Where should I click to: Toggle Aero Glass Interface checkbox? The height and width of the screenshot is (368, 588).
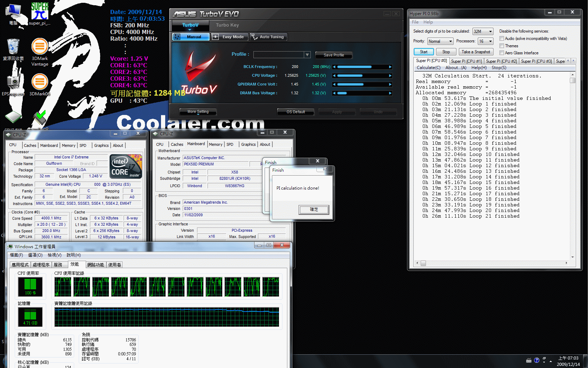click(502, 53)
